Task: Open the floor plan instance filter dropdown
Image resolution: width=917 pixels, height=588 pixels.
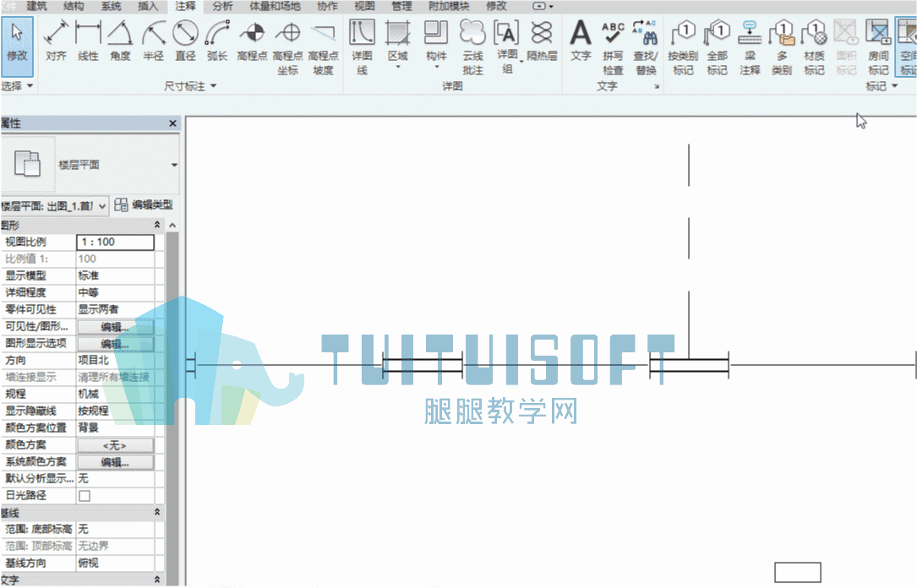Action: tap(102, 206)
